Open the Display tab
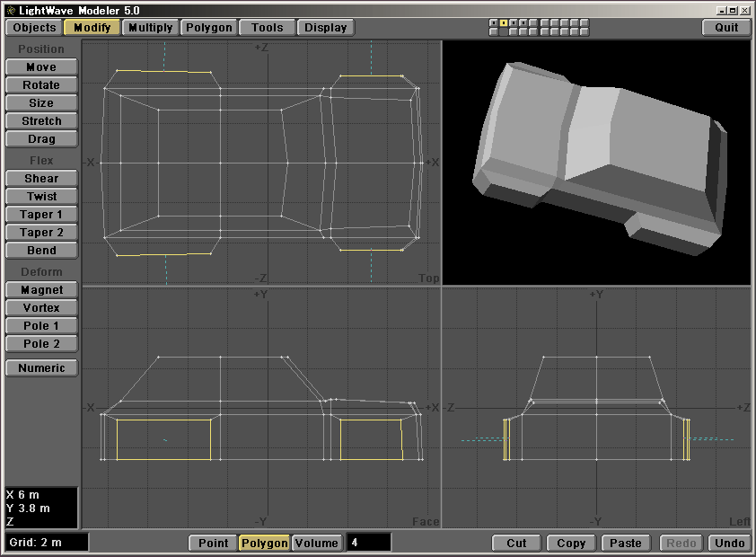Screen dimensions: 756x557 coord(325,27)
